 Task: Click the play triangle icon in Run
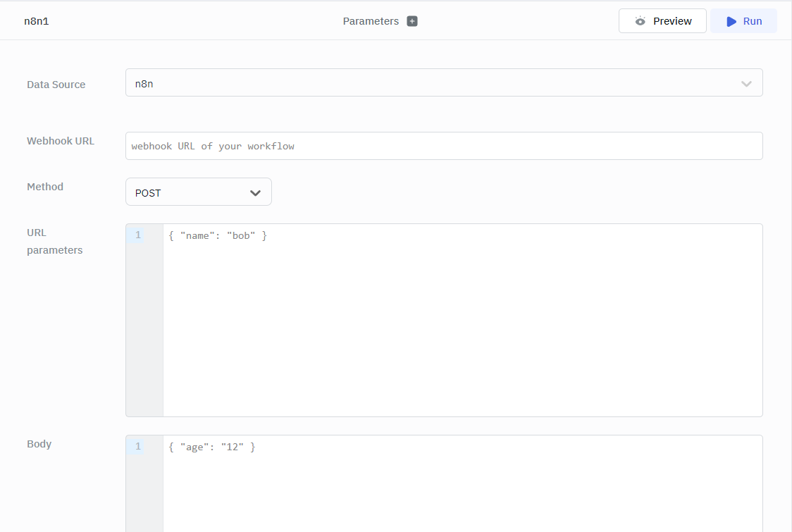point(731,21)
